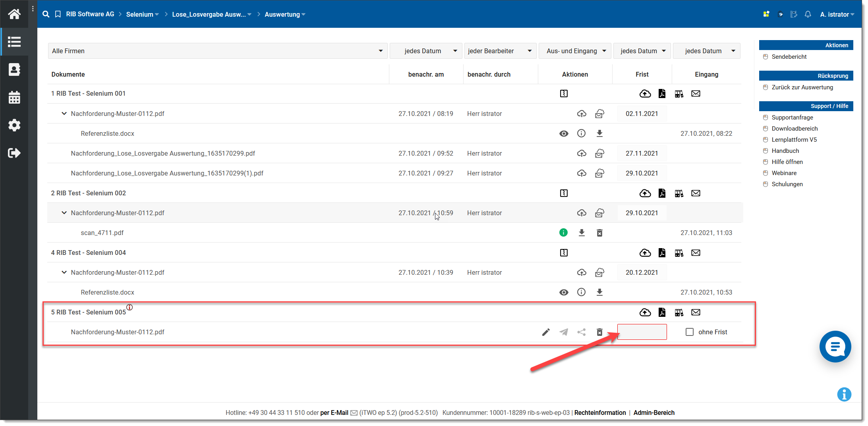Open Supportanfrage link
This screenshot has width=868, height=426.
point(792,118)
